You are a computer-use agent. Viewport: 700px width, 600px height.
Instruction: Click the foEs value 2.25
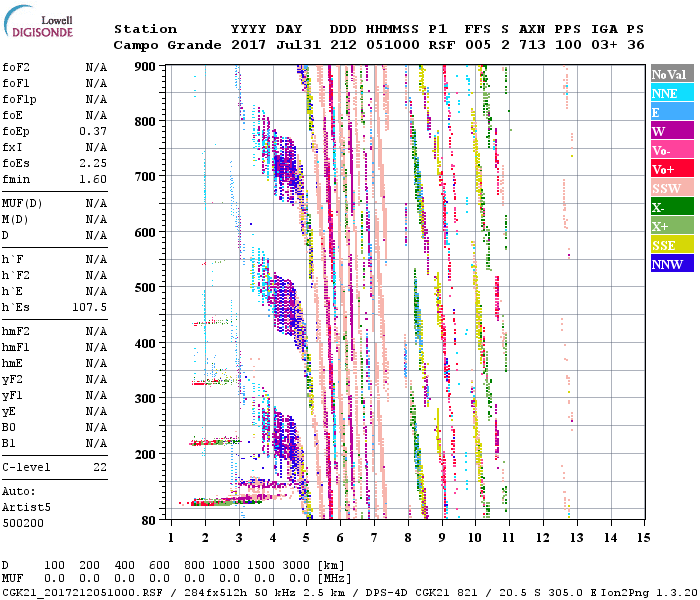click(x=93, y=163)
